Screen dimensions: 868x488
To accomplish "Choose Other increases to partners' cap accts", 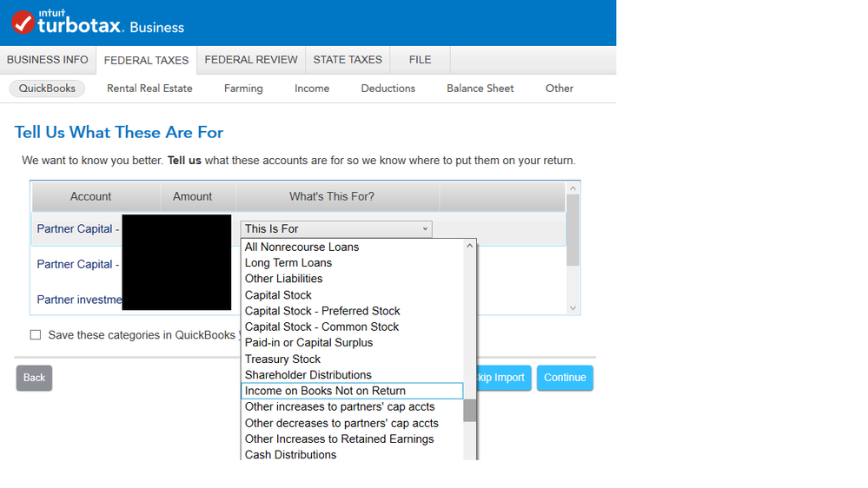I will (352, 406).
